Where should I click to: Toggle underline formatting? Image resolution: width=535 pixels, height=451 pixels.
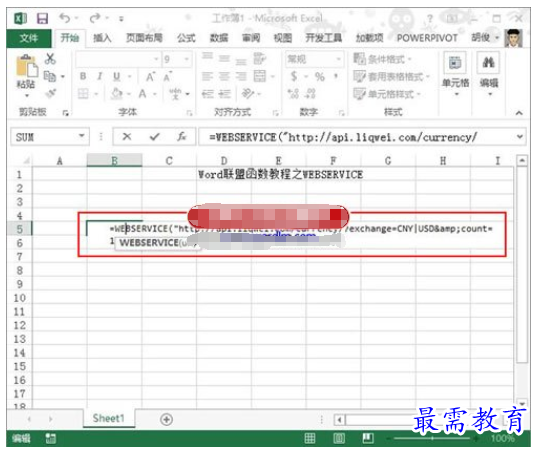point(116,76)
